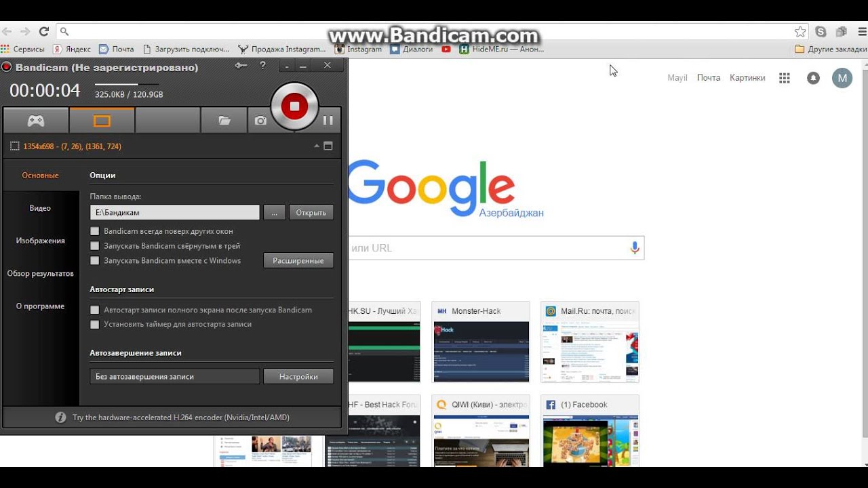Enable start Bandicam minimized to tray

click(95, 246)
